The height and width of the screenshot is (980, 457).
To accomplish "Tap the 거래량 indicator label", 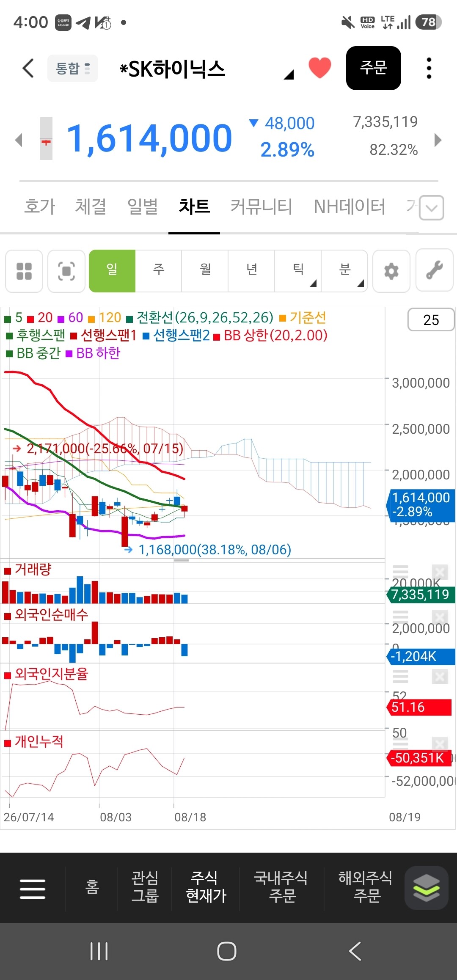I will [x=28, y=570].
